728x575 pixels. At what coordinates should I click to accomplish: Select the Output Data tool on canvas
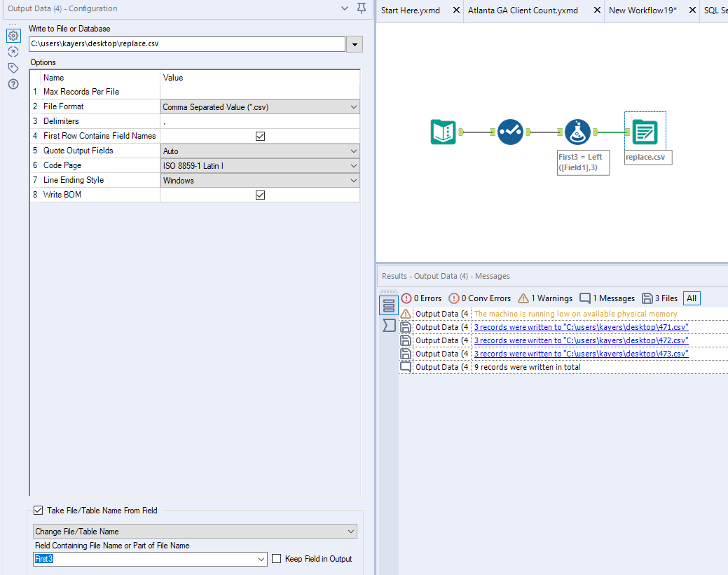click(645, 131)
